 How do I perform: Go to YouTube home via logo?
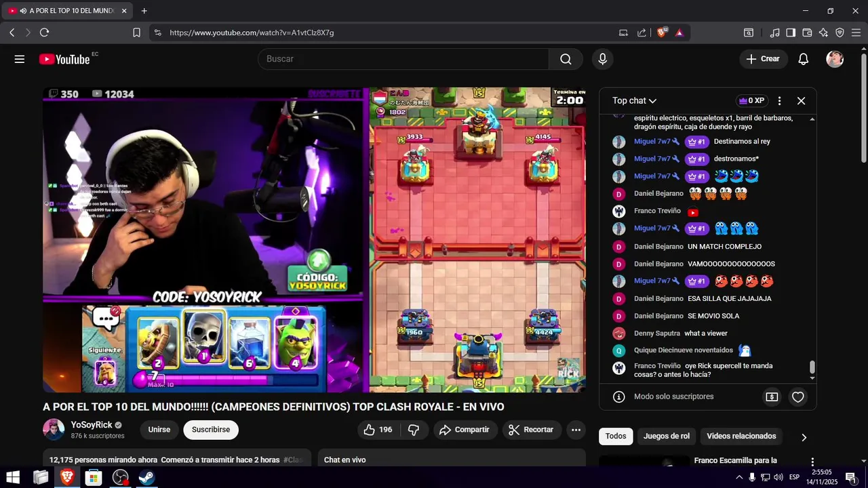click(x=64, y=59)
